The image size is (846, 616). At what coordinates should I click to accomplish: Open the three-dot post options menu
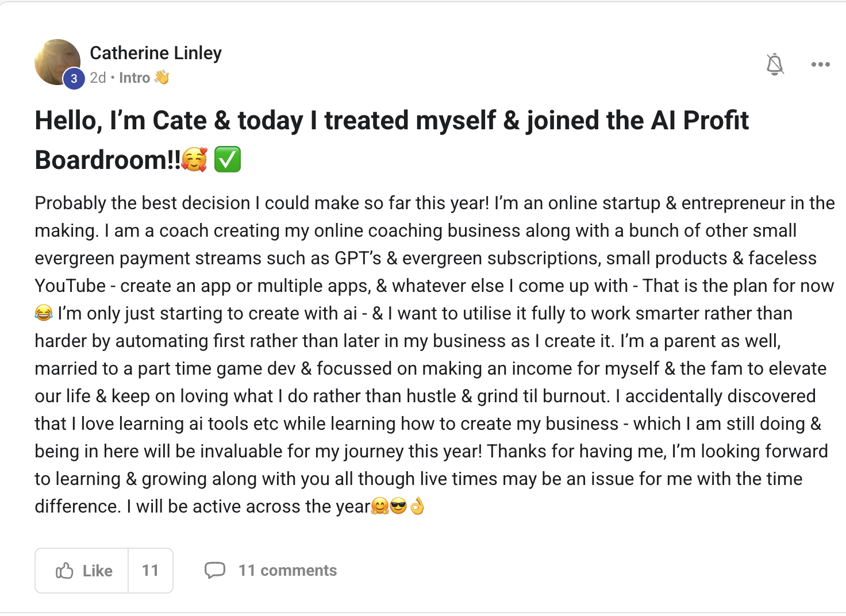click(820, 64)
